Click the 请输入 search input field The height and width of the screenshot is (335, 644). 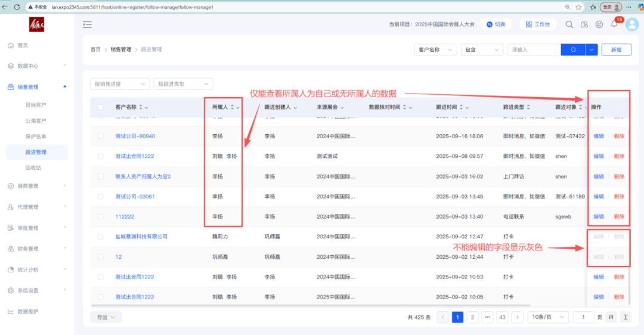coord(533,49)
